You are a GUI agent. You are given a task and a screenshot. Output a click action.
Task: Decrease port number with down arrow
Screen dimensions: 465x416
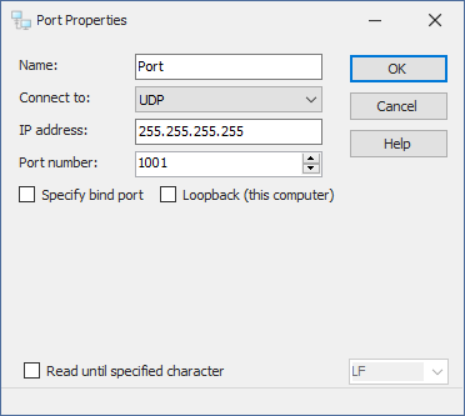point(311,168)
